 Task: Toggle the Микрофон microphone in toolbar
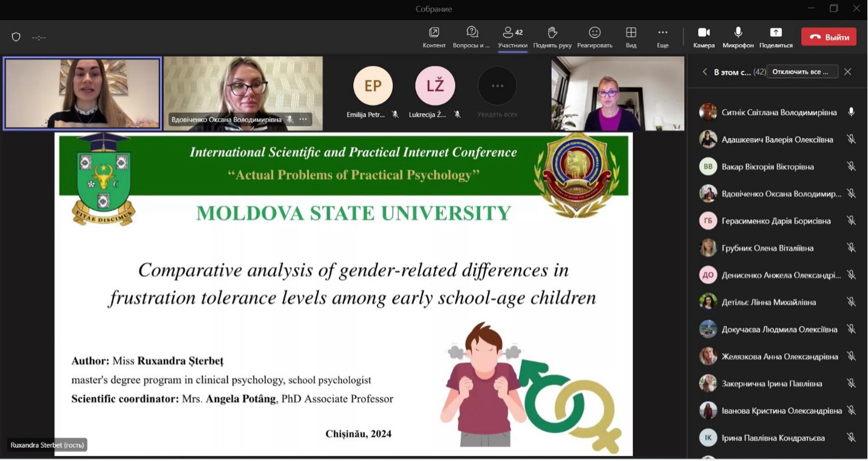738,37
